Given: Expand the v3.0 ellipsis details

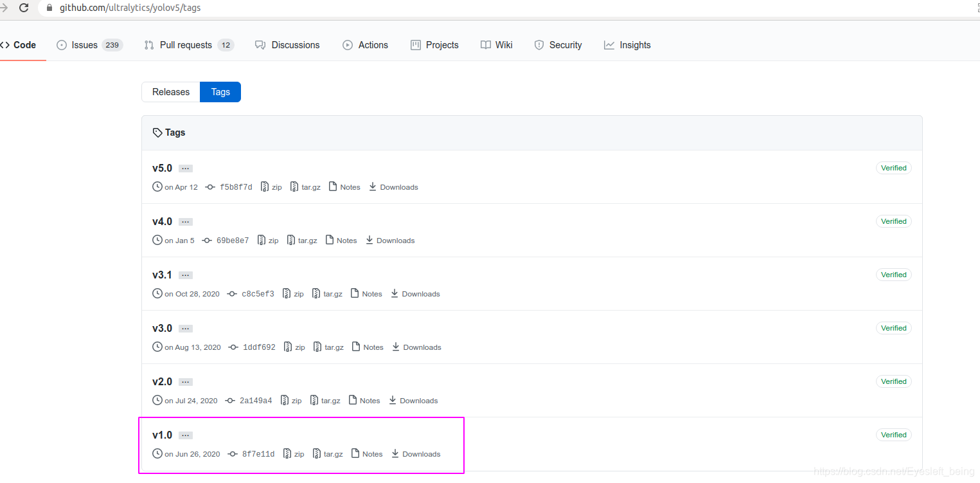Looking at the screenshot, I should pos(186,329).
